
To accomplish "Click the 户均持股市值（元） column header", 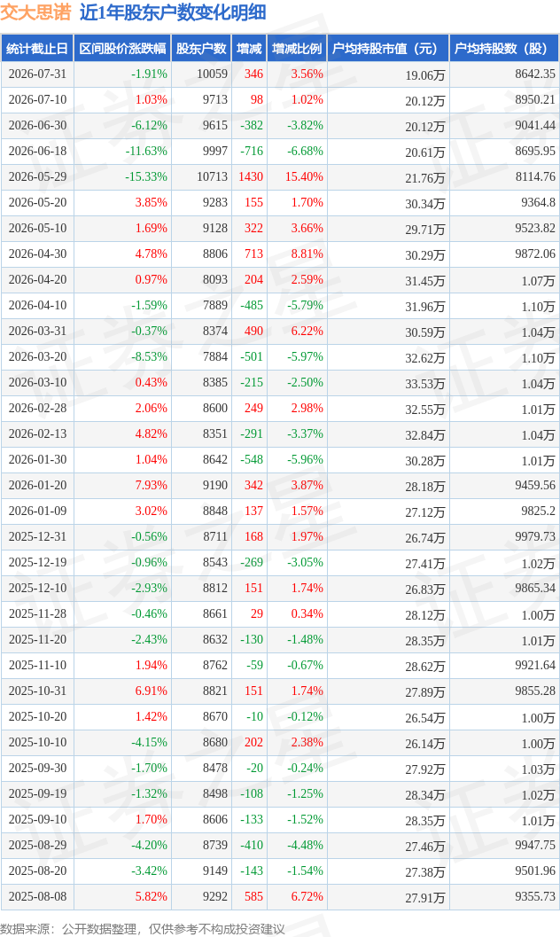I will (x=388, y=49).
